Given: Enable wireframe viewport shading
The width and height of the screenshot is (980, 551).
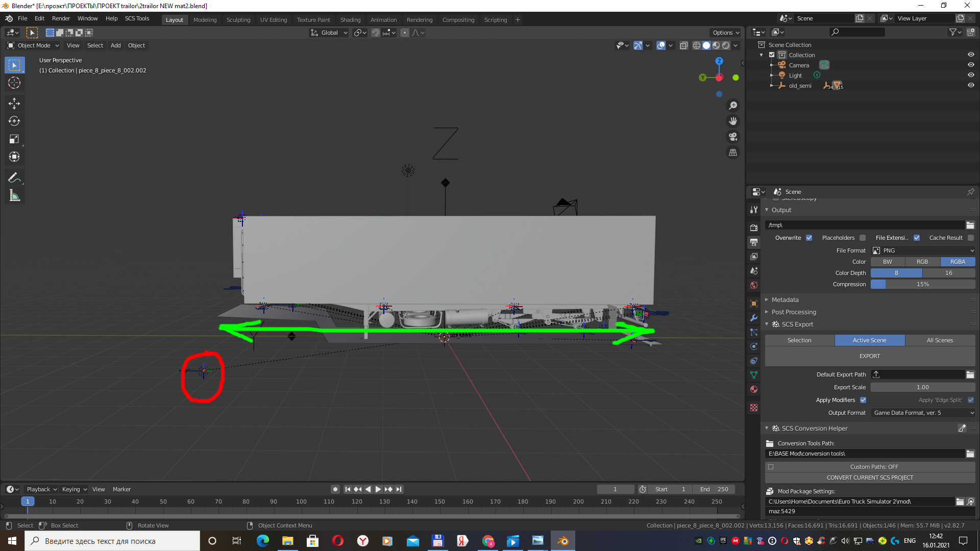Looking at the screenshot, I should pos(696,45).
